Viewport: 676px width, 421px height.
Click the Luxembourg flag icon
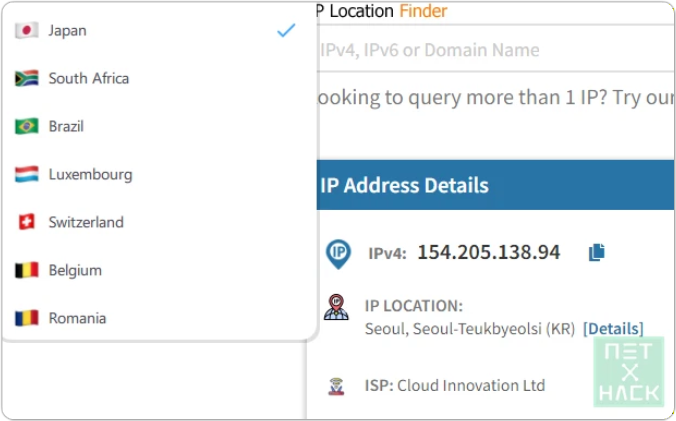pyautogui.click(x=27, y=175)
